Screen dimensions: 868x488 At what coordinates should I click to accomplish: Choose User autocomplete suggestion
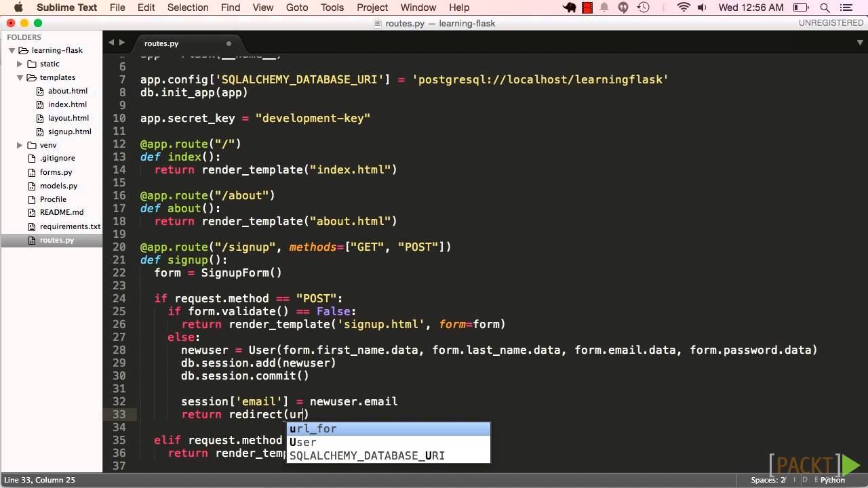[389, 442]
